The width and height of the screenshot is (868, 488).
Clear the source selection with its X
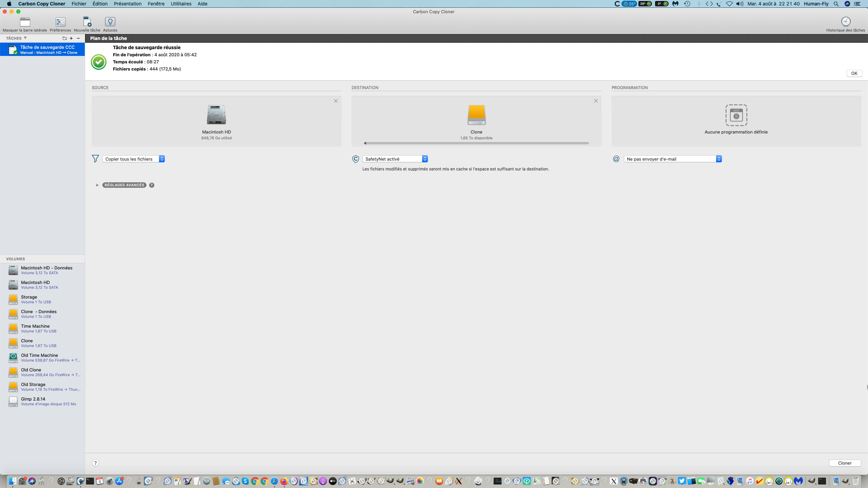pos(336,101)
